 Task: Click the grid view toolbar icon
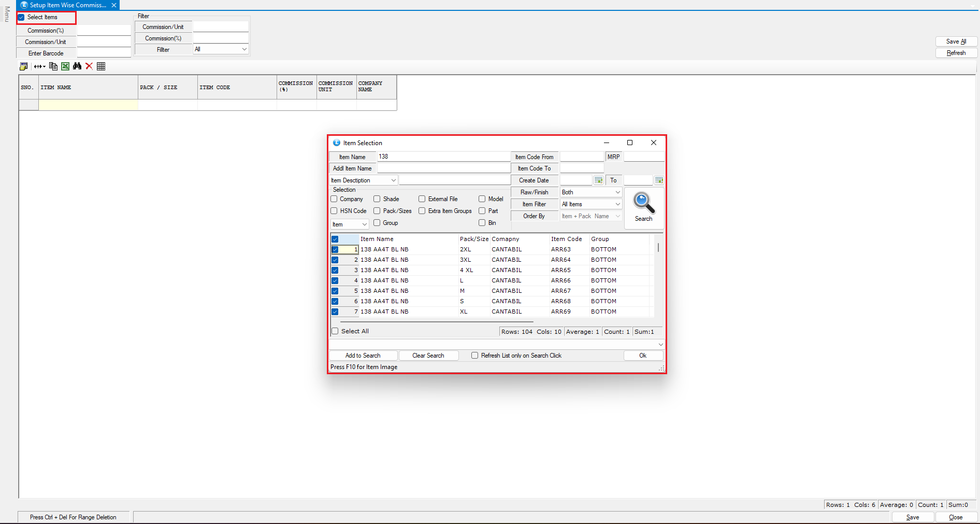101,66
